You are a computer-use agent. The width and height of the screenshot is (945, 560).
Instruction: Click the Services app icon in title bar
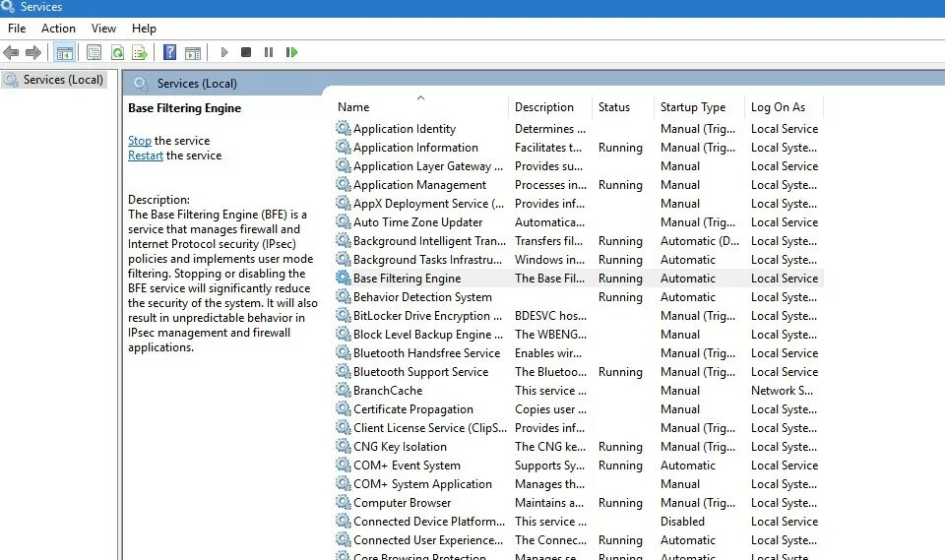pyautogui.click(x=7, y=7)
